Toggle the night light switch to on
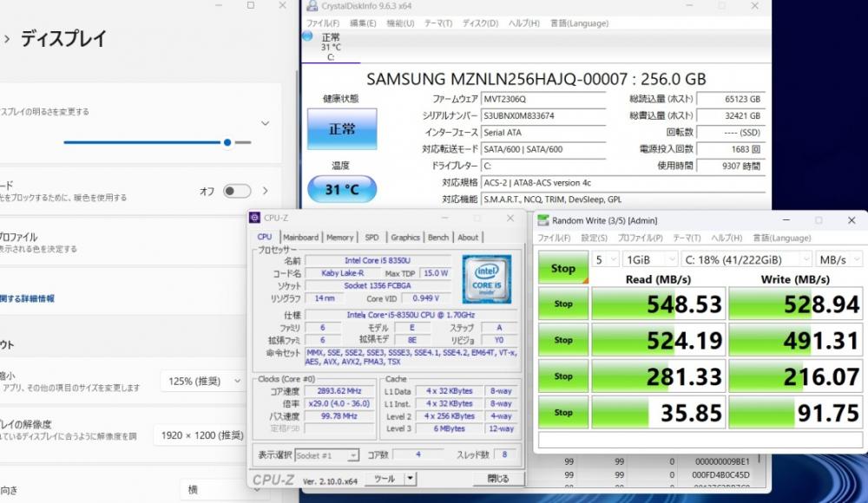This screenshot has height=503, width=868. point(237,191)
